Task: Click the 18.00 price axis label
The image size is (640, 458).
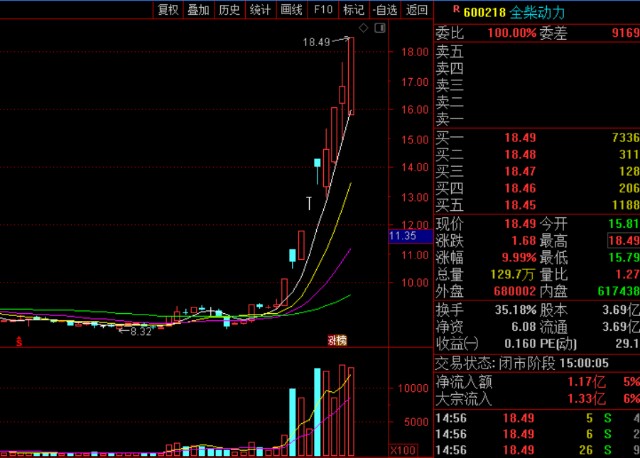Action: pos(415,52)
